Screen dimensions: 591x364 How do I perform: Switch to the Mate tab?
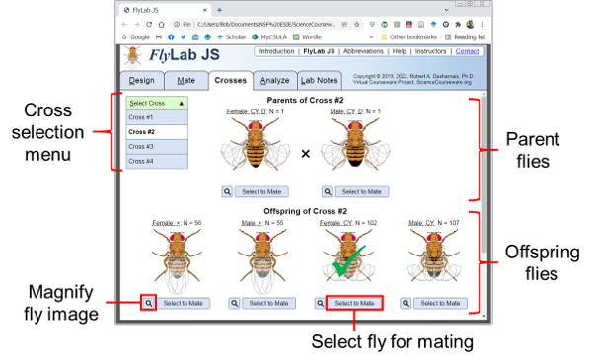[186, 81]
